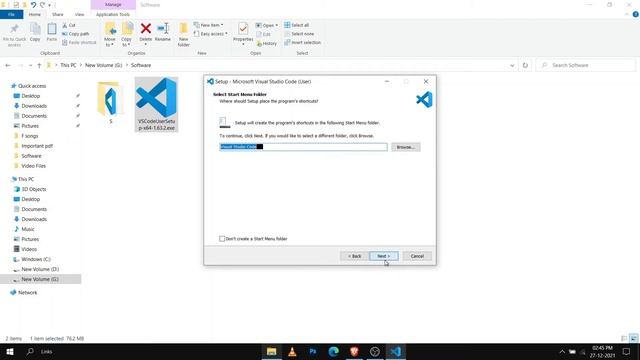Open the notification center icon
Image resolution: width=640 pixels, height=360 pixels.
coord(627,351)
